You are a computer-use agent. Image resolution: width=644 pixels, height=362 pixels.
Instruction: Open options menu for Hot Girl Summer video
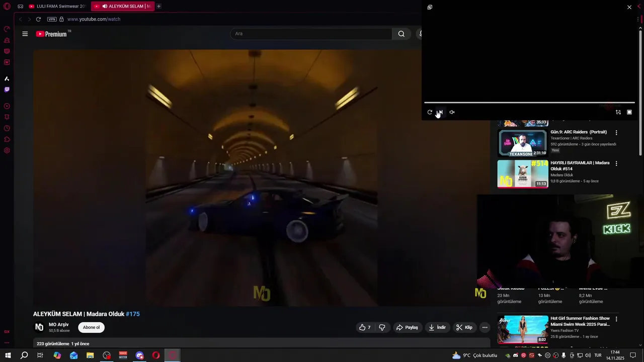coord(616,319)
